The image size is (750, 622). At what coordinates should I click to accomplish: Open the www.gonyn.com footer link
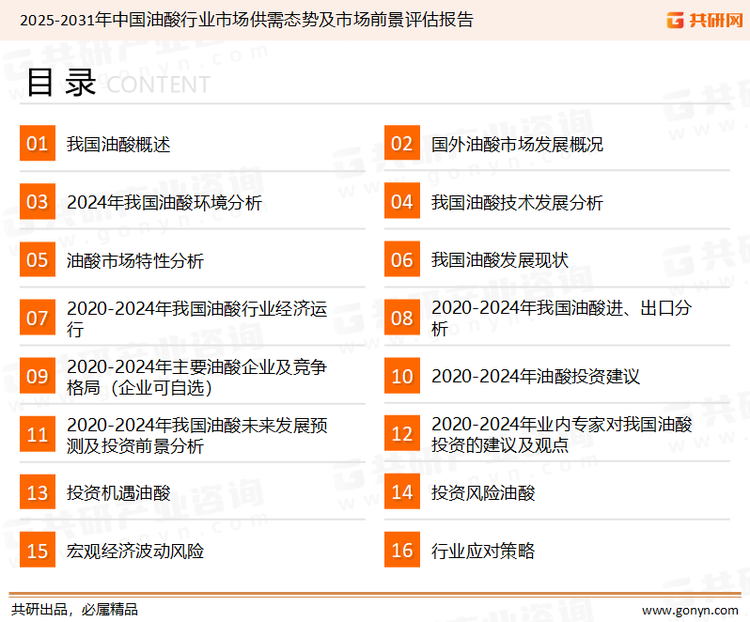click(x=690, y=611)
